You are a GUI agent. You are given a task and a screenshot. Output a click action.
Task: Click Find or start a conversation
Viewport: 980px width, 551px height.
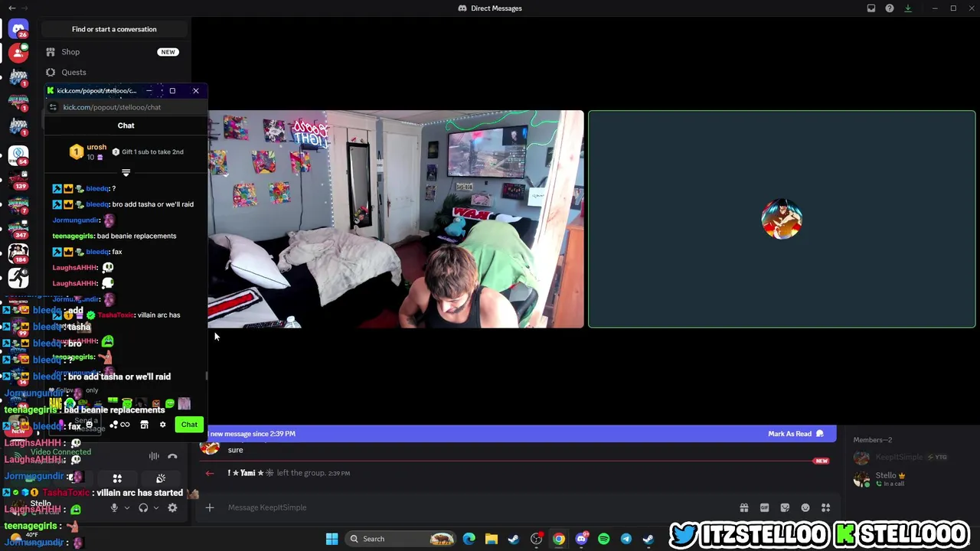pyautogui.click(x=114, y=29)
